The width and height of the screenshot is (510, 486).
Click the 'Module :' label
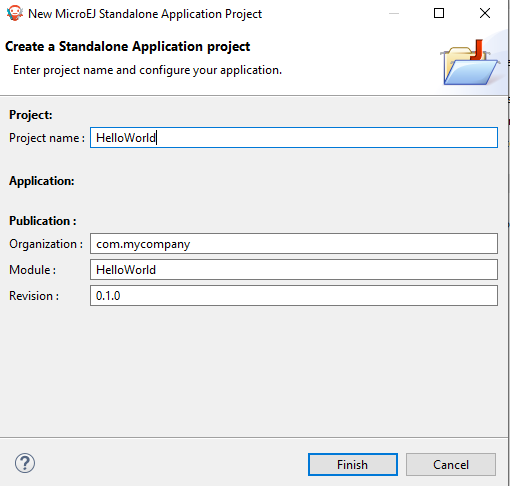32,270
